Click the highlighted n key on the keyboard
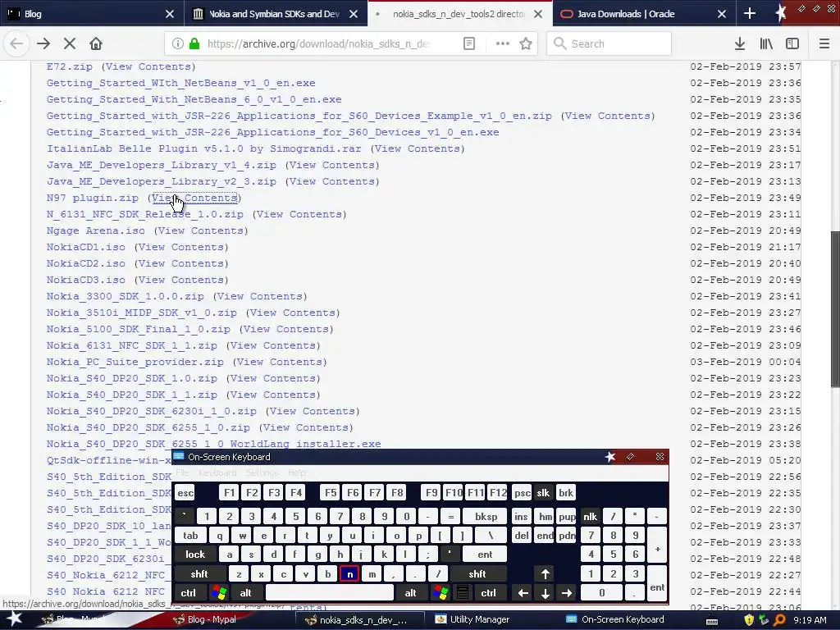The height and width of the screenshot is (630, 840). [349, 573]
